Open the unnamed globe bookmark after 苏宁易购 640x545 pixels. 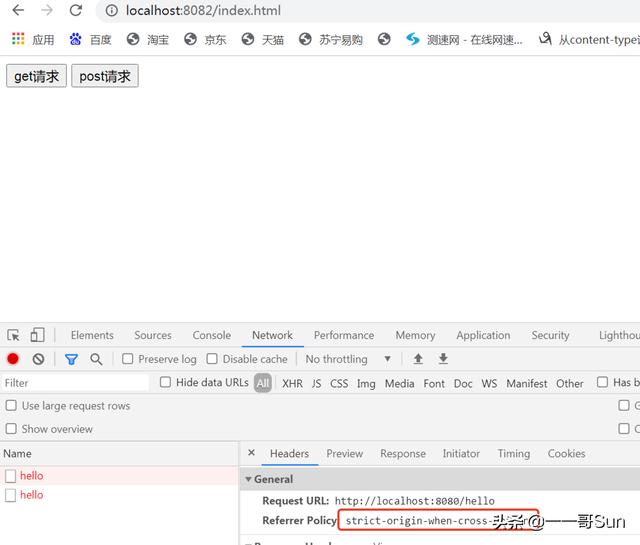click(x=384, y=40)
